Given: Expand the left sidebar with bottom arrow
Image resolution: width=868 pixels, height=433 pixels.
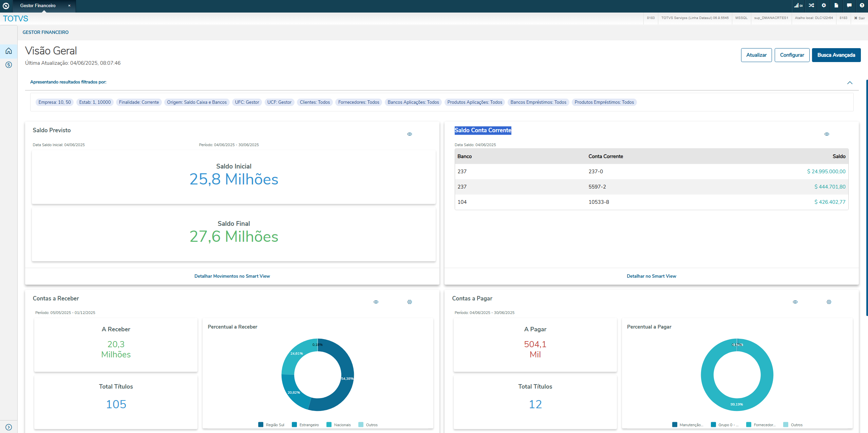Looking at the screenshot, I should (x=9, y=427).
